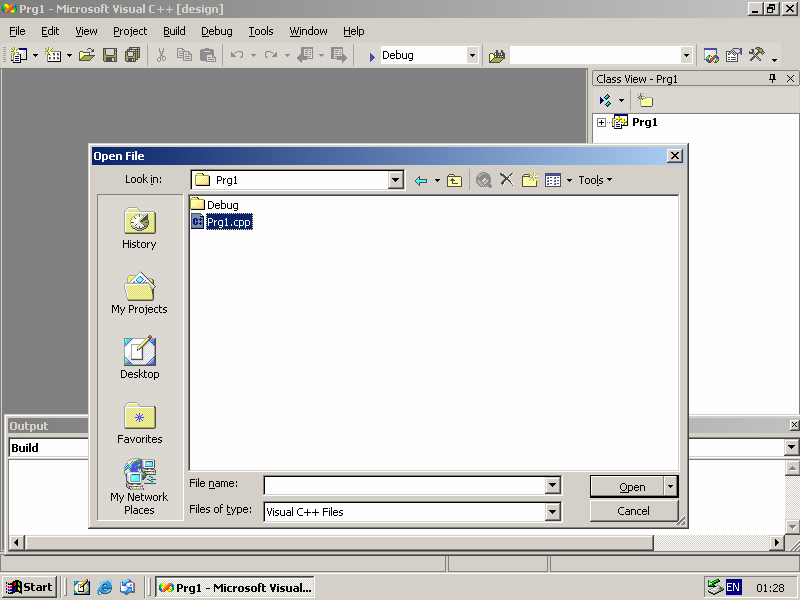The image size is (800, 600).
Task: Click Class View sort/group icon
Action: (x=605, y=101)
